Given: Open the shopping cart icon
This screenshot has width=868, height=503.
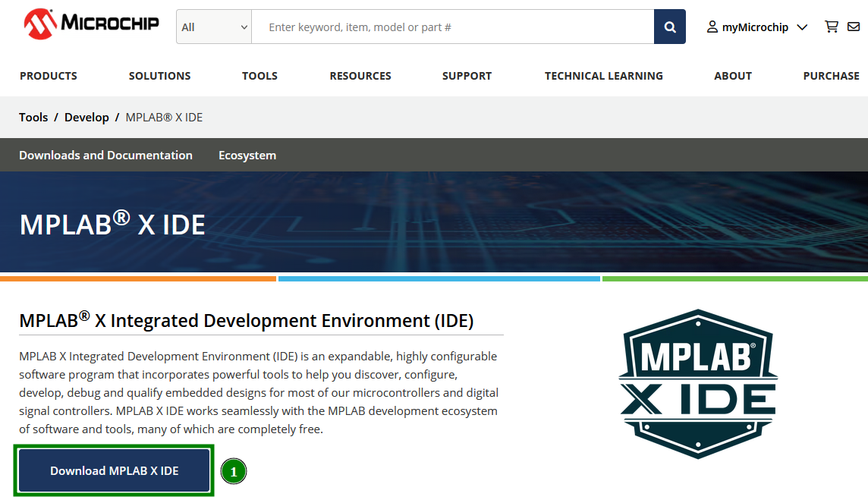Looking at the screenshot, I should point(831,27).
